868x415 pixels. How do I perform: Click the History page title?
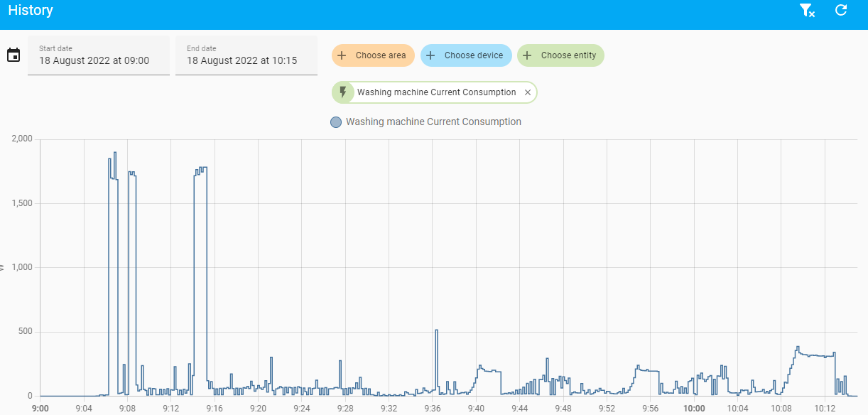(x=31, y=10)
